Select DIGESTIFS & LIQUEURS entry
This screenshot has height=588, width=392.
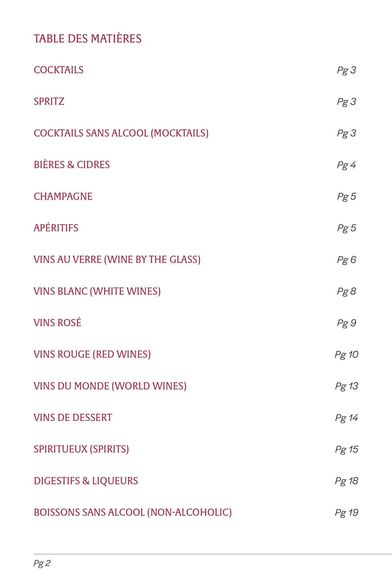[x=86, y=481]
